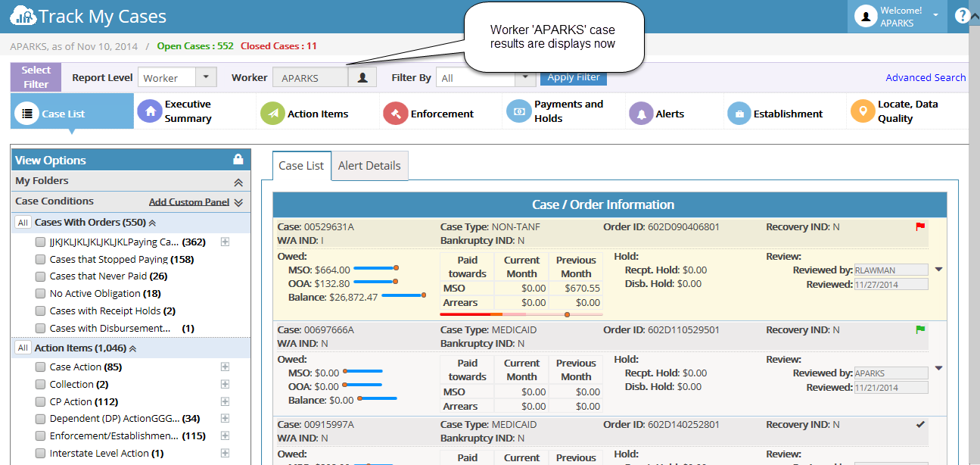Image resolution: width=980 pixels, height=465 pixels.
Task: Click the worker lookup person icon
Action: (362, 77)
